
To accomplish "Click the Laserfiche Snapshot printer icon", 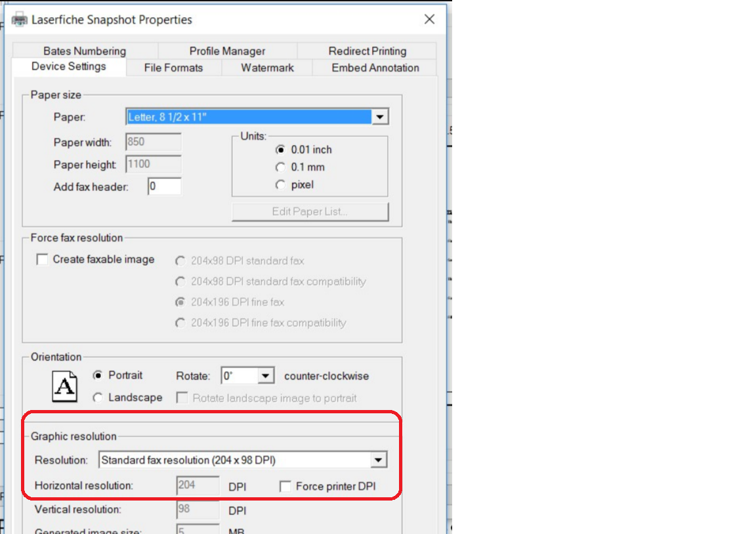I will click(19, 20).
